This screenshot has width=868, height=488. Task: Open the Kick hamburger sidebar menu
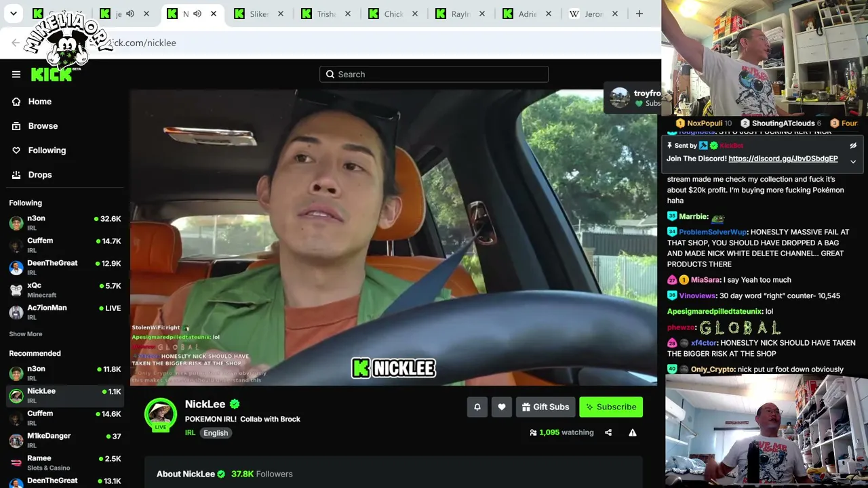tap(16, 75)
